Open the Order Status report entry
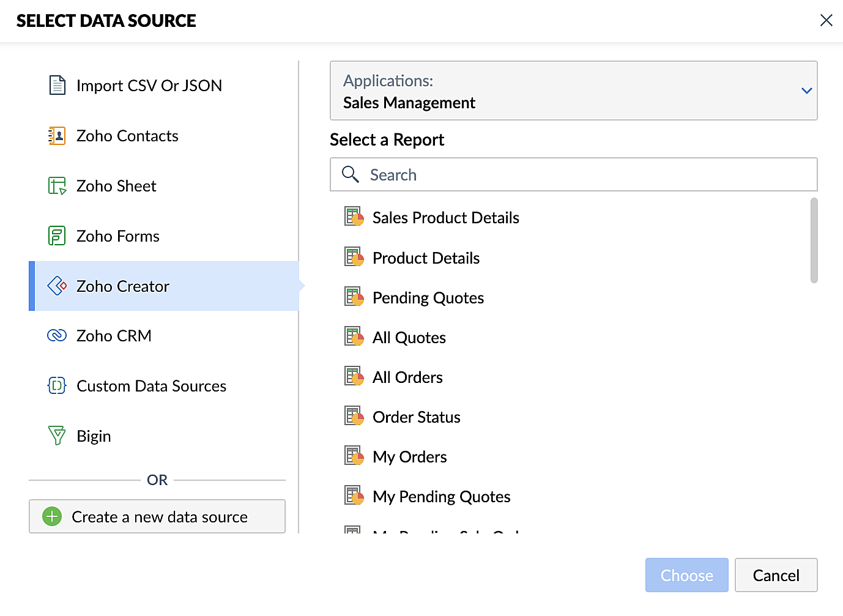This screenshot has height=616, width=843. (416, 417)
